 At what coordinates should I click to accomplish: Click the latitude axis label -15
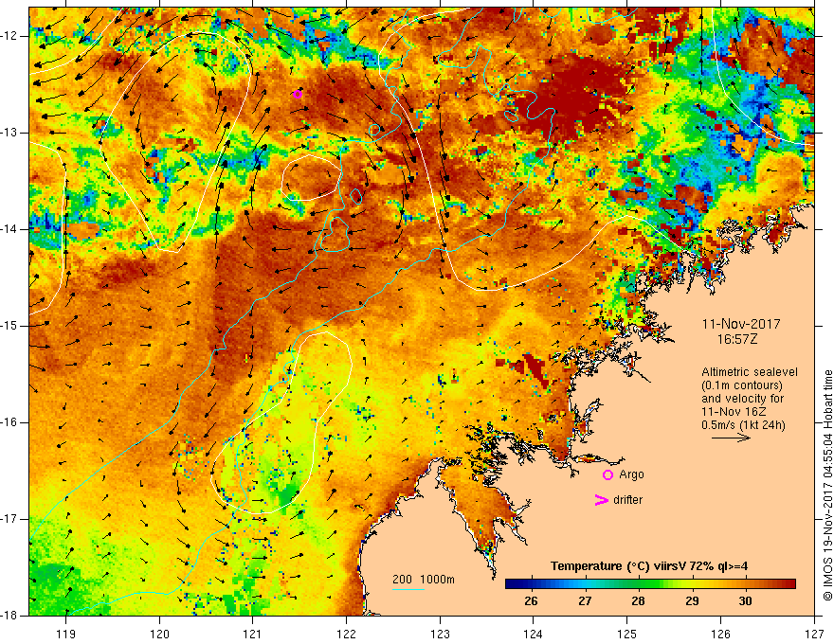(9, 326)
